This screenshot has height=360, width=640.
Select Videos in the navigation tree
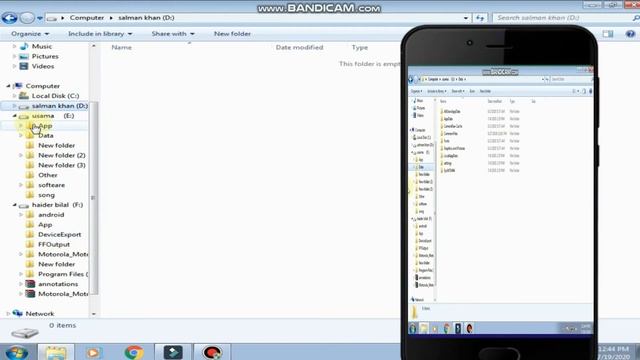43,66
